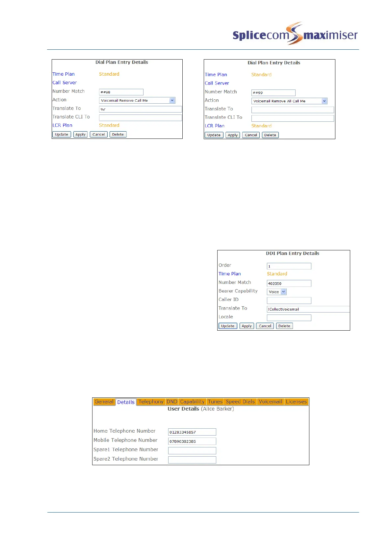This screenshot has width=392, height=554.
Task: Click Update in the ##99 dial plan panel
Action: click(214, 135)
